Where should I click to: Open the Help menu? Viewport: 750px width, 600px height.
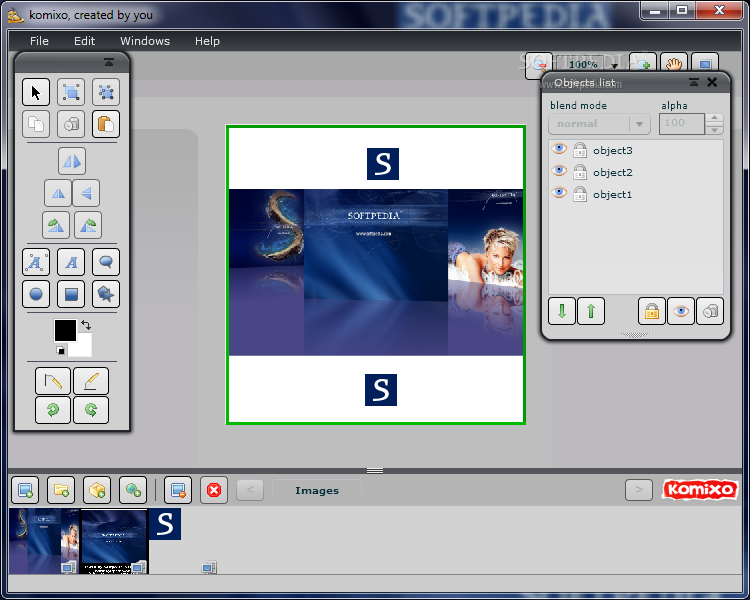(x=207, y=41)
